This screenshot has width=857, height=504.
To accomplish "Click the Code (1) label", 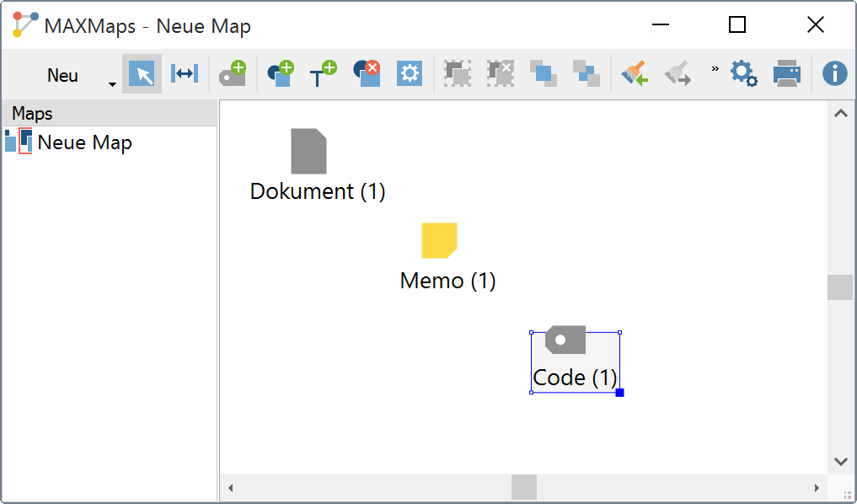I will pyautogui.click(x=575, y=378).
